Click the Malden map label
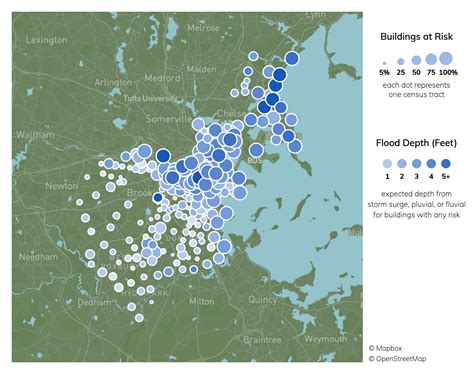474x374 pixels. point(201,69)
